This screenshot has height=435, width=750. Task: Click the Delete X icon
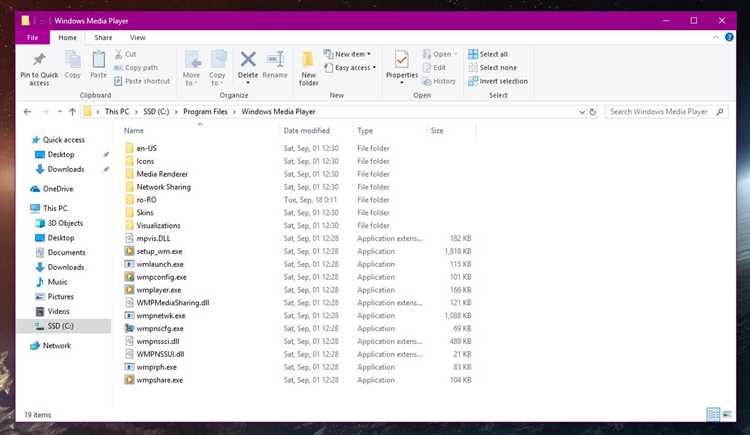(x=248, y=60)
